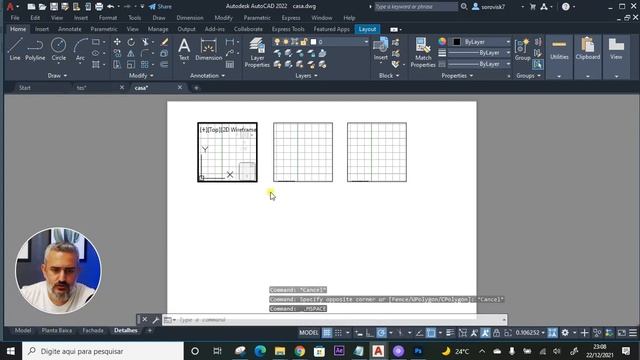640x360 pixels.
Task: Click the Array tool icon
Action: pos(144,64)
